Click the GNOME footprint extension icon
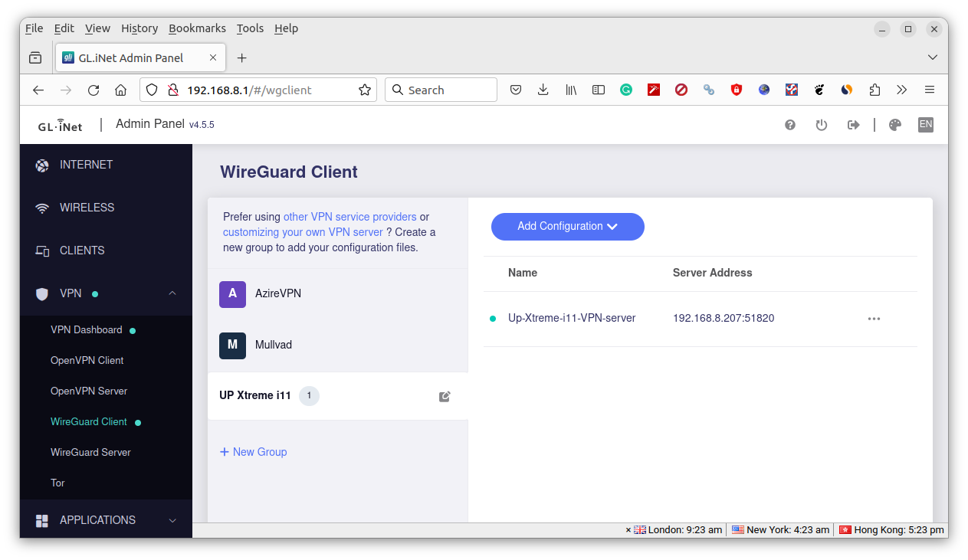Viewport: 968px width, 560px height. [x=819, y=90]
